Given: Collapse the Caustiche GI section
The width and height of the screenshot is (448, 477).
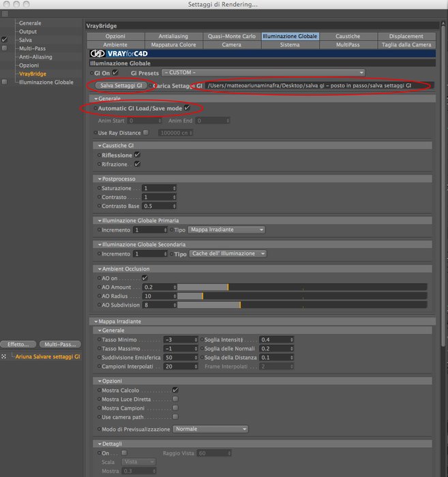Looking at the screenshot, I should tap(100, 146).
